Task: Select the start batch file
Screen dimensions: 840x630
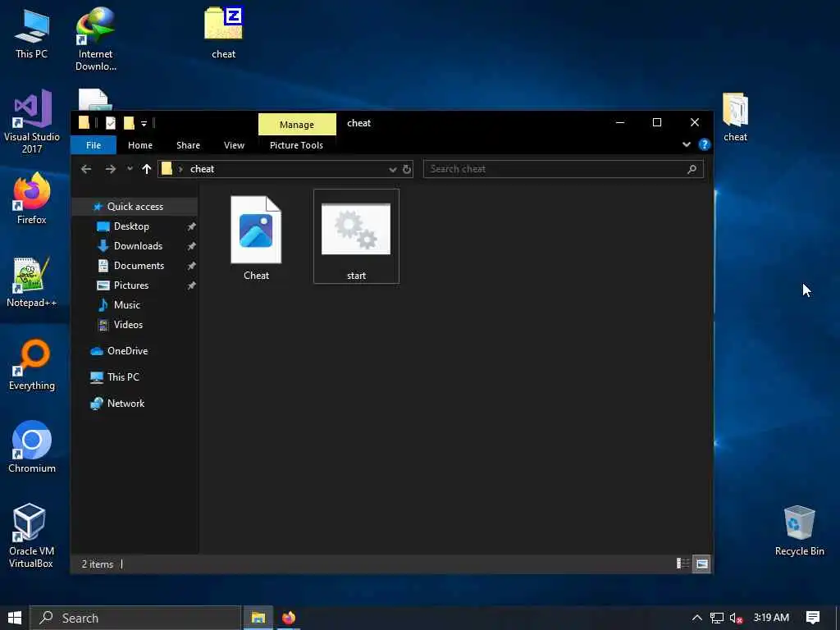Action: 356,236
